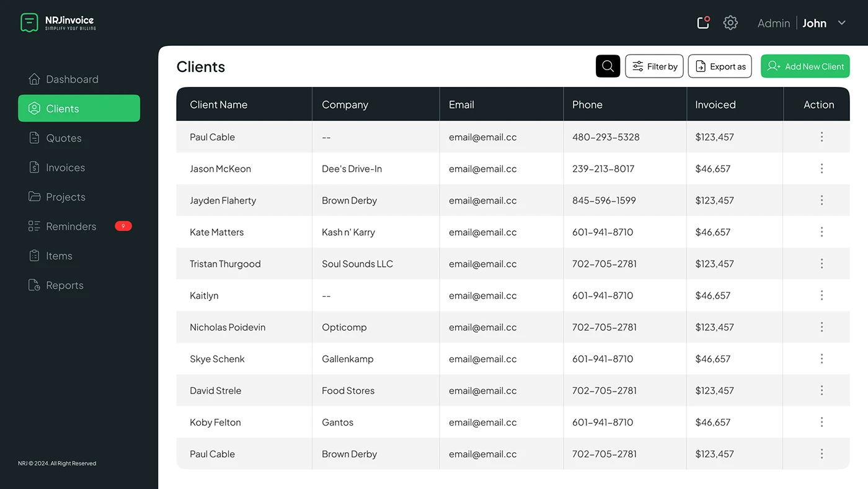Open action menu for Jason McKeon
Viewport: 868px width, 489px height.
821,169
